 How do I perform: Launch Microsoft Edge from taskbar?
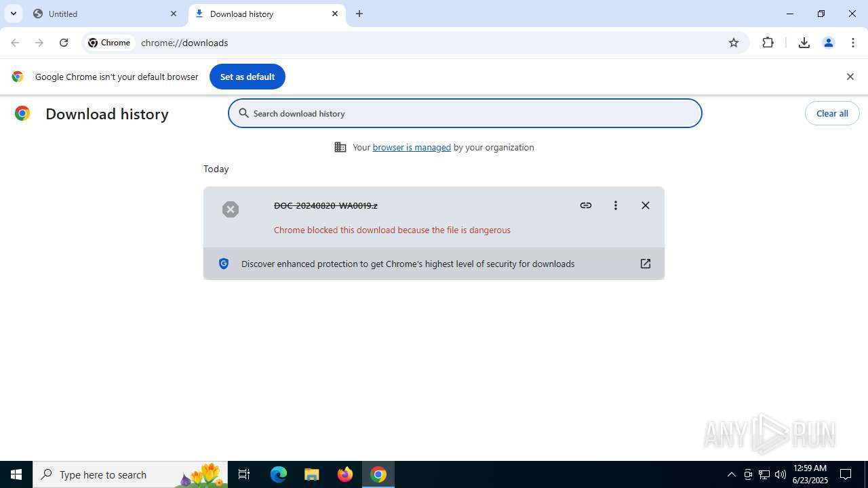click(279, 474)
